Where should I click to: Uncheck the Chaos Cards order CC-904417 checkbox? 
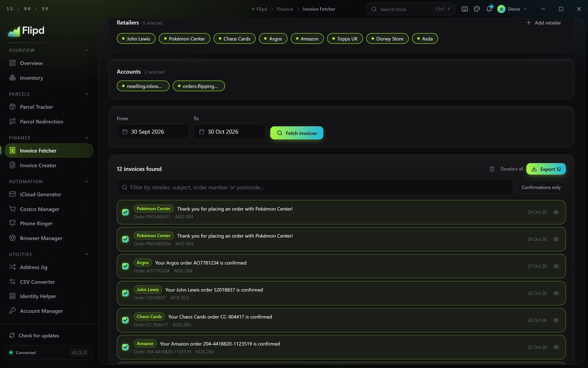[125, 320]
